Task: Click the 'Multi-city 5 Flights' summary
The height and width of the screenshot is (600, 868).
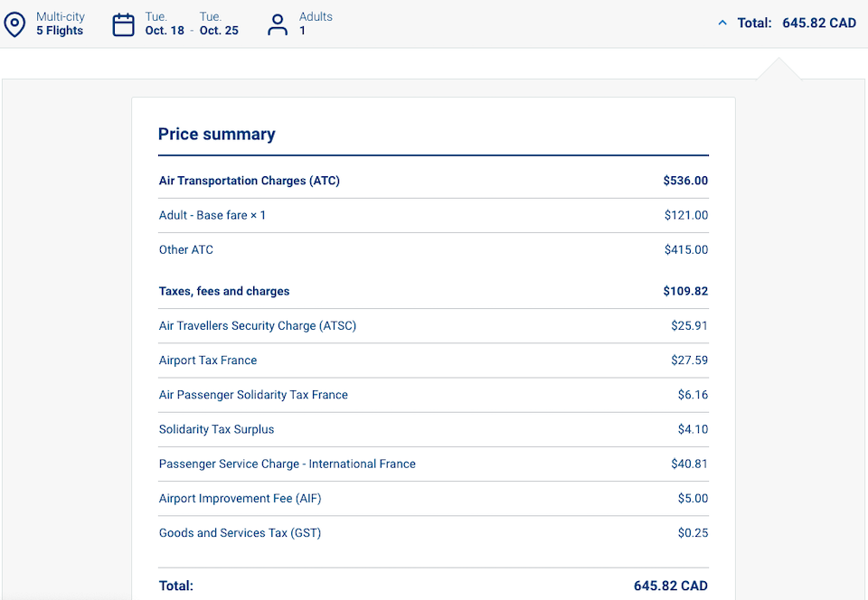Action: [61, 23]
